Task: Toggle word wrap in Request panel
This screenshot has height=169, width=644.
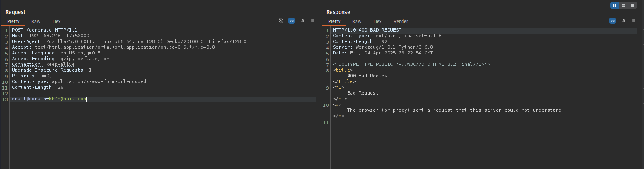Action: [x=292, y=20]
